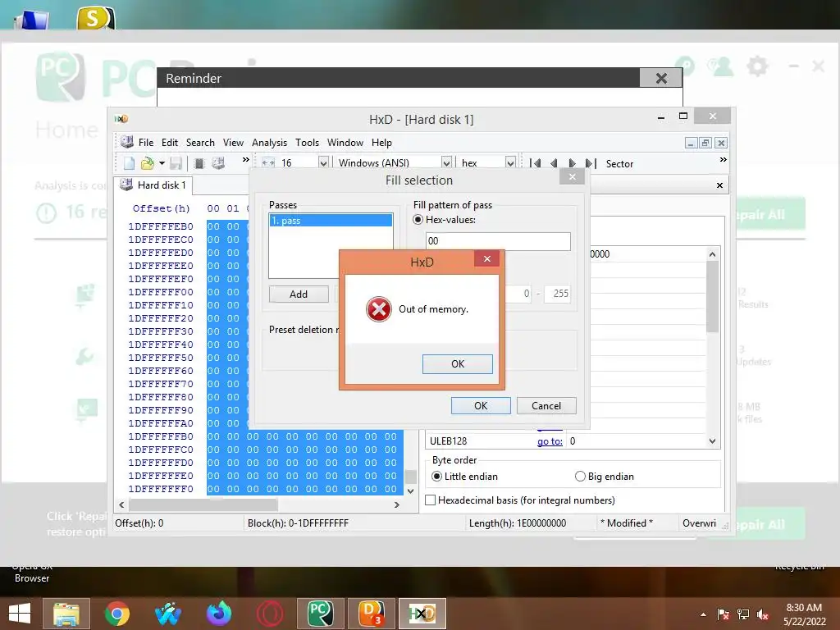Click the network icon in system tray

[x=743, y=614]
